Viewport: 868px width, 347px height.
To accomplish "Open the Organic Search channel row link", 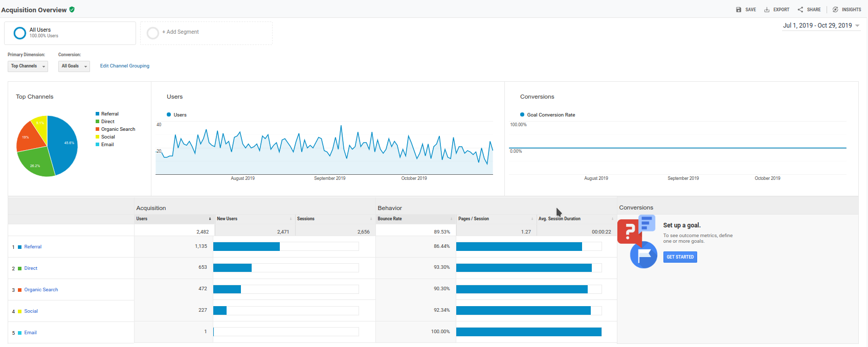I will [41, 290].
